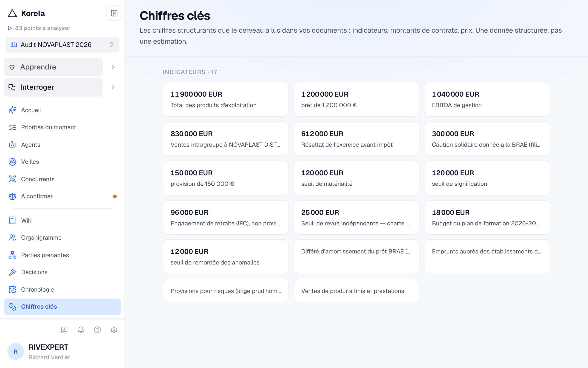The height and width of the screenshot is (368, 588).
Task: Open the help question mark icon
Action: (97, 330)
